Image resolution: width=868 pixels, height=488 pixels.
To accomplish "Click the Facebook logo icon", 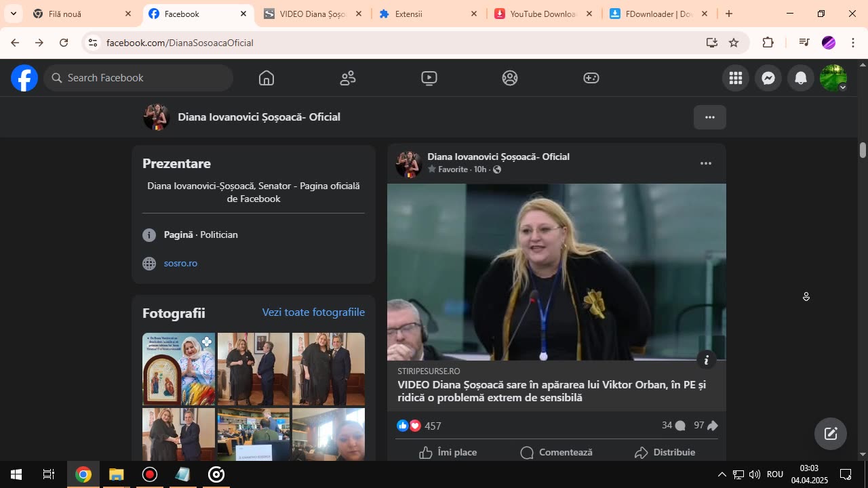I will 24,78.
